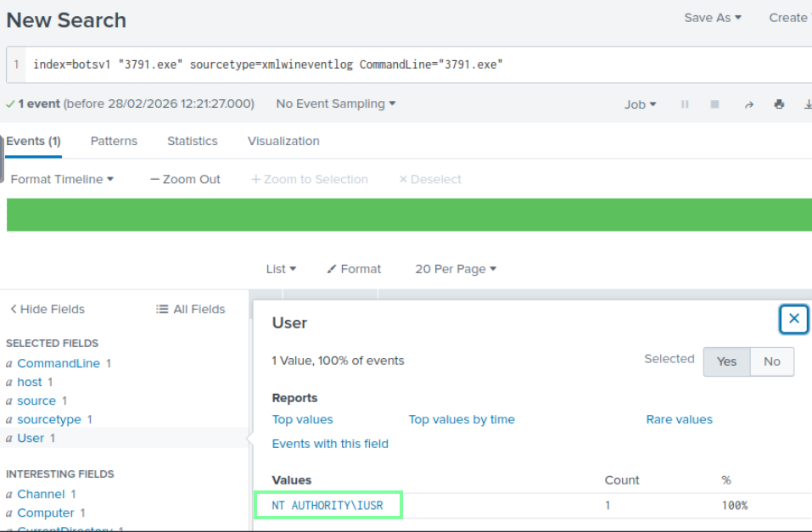Screen dimensions: 812x532
Task: Click inside the search query input
Action: point(407,64)
